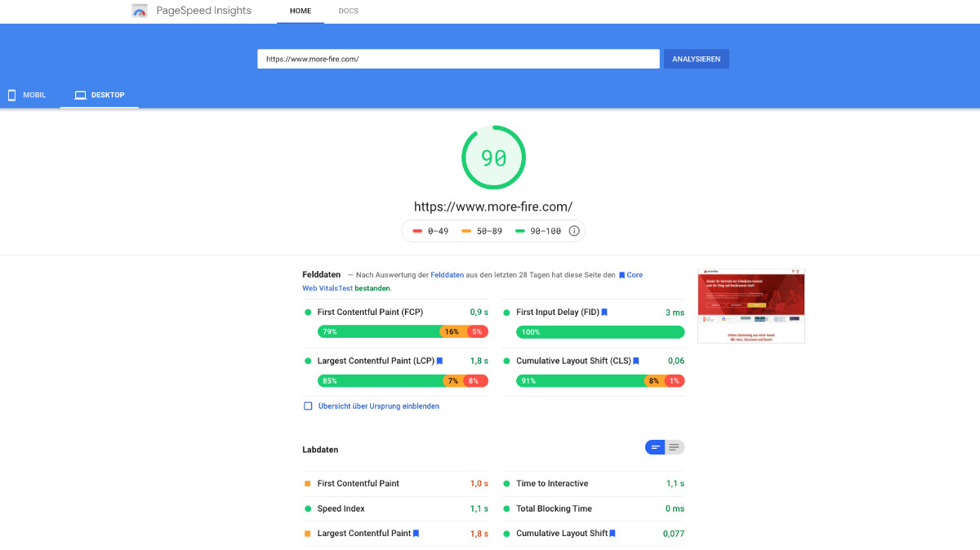
Task: Click the Felddaten section heading
Action: [x=321, y=275]
